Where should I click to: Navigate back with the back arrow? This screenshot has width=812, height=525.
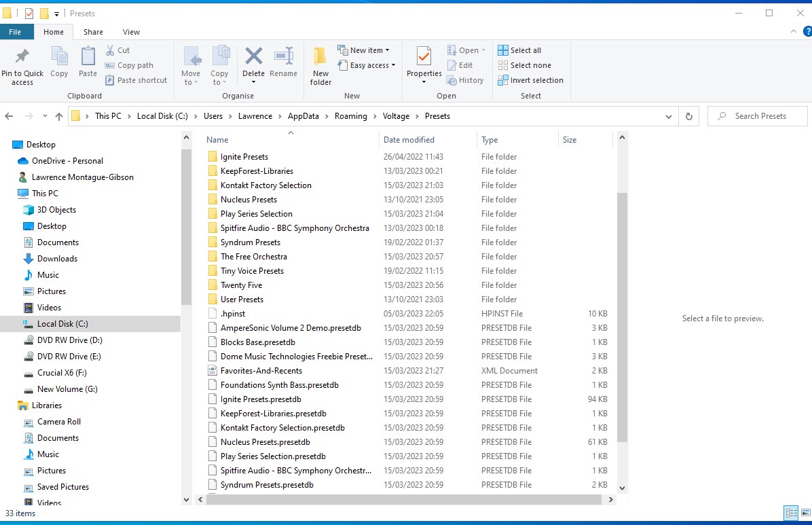[x=9, y=116]
